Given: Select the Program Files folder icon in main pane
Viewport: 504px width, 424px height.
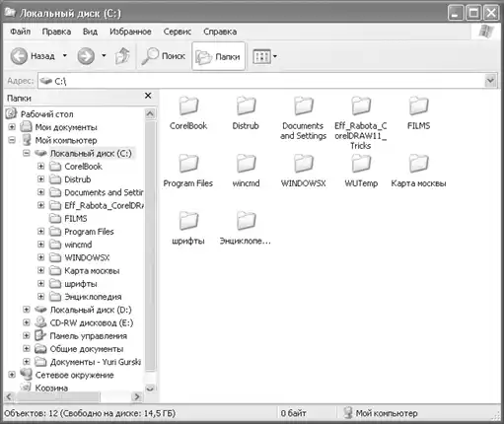Looking at the screenshot, I should click(188, 164).
